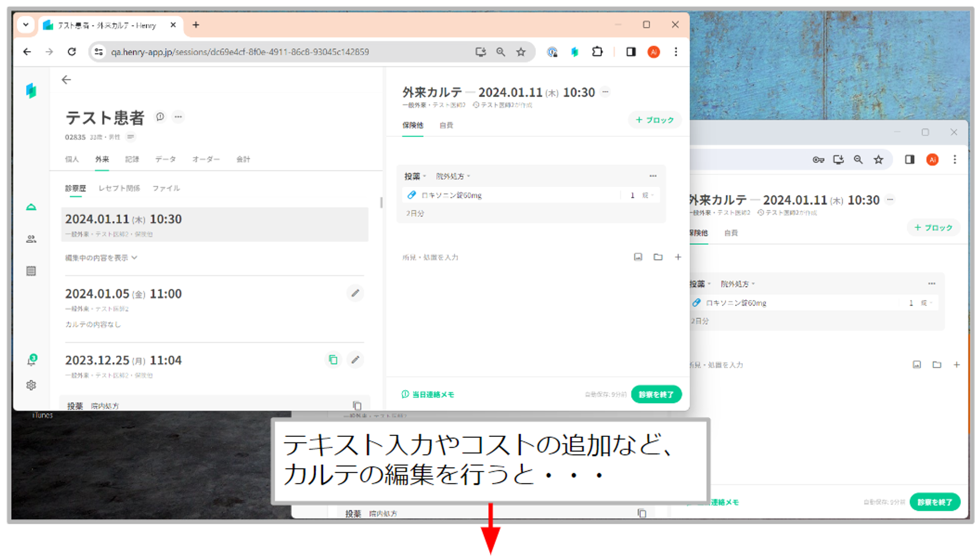980x559 pixels.
Task: Select the オーダー patient tab
Action: 206,159
